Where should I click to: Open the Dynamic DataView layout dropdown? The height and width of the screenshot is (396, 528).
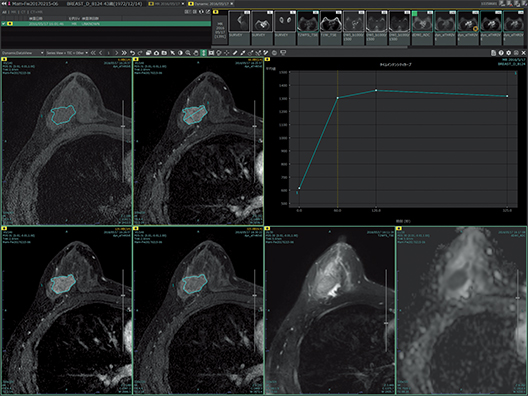23,53
